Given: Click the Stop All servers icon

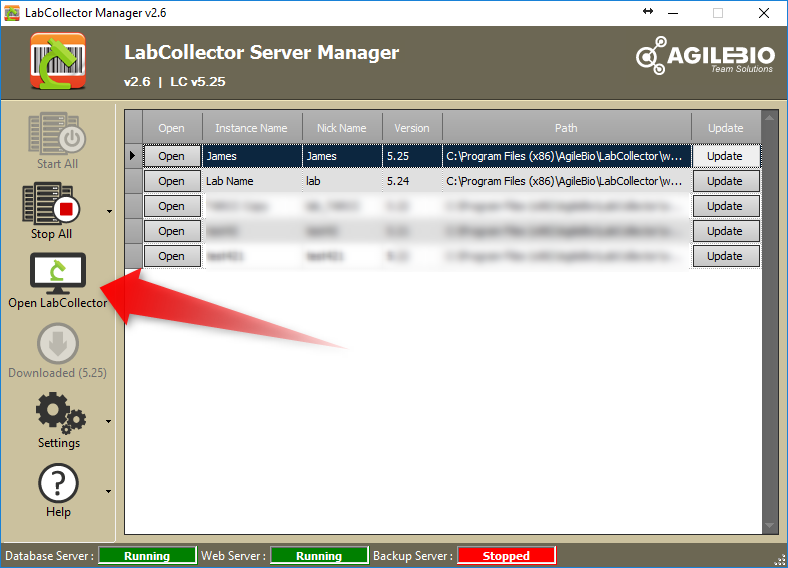Looking at the screenshot, I should coord(51,204).
